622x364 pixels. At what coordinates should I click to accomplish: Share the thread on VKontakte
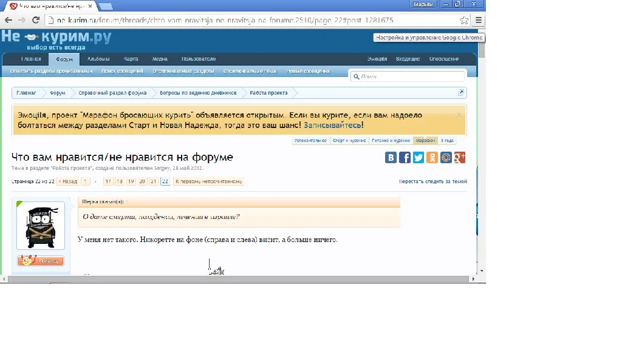[391, 158]
